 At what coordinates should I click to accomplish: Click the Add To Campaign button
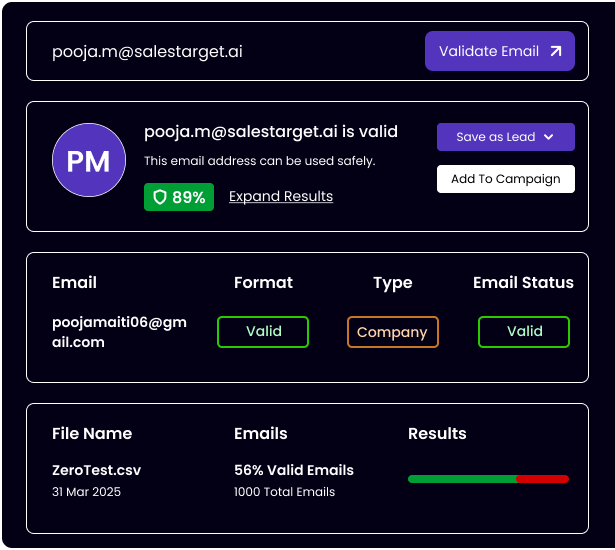pos(505,179)
